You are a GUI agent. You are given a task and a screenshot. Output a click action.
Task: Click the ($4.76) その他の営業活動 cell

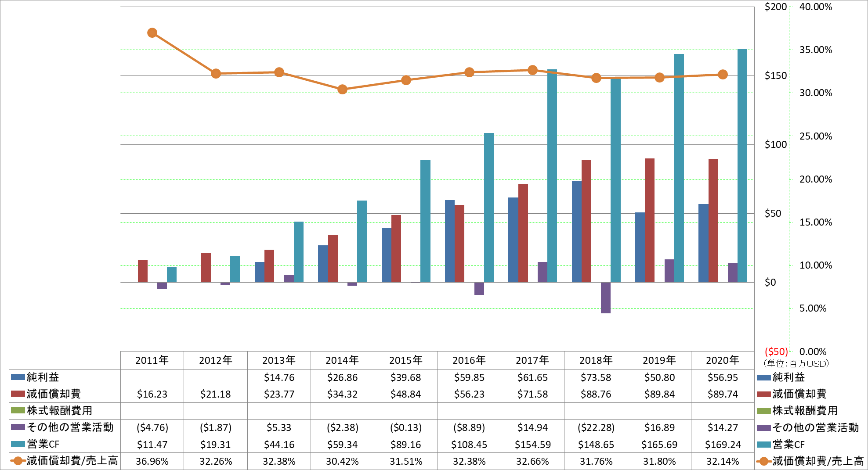152,427
